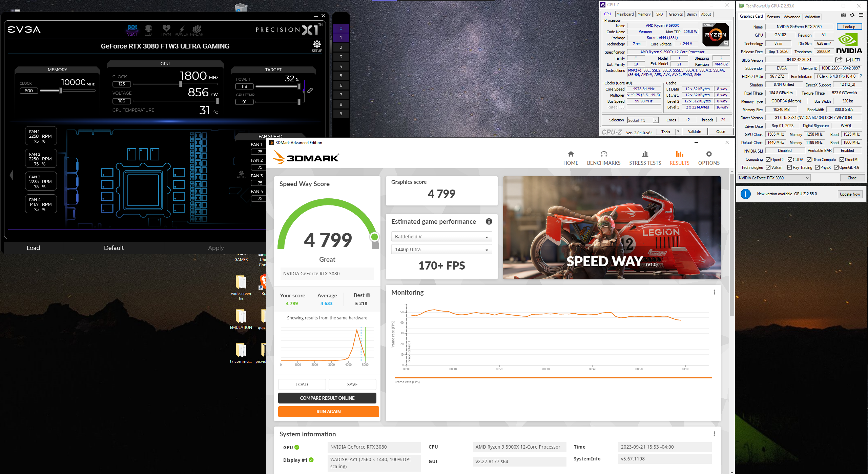Click GPU-Z Lookup button

click(849, 26)
